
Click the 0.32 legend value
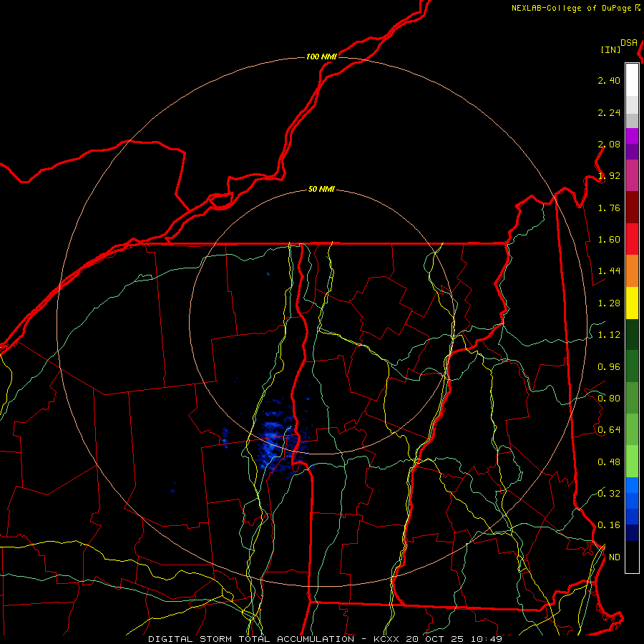pyautogui.click(x=609, y=494)
